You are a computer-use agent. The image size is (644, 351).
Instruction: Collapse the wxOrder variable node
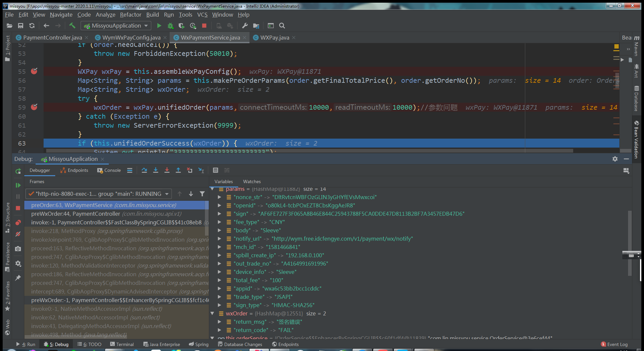click(x=212, y=313)
